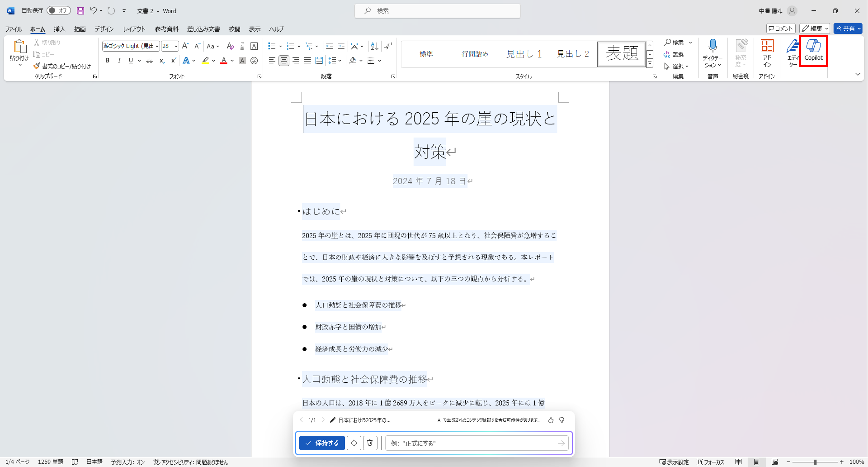
Task: Switch to Read Mode view icon
Action: point(738,462)
